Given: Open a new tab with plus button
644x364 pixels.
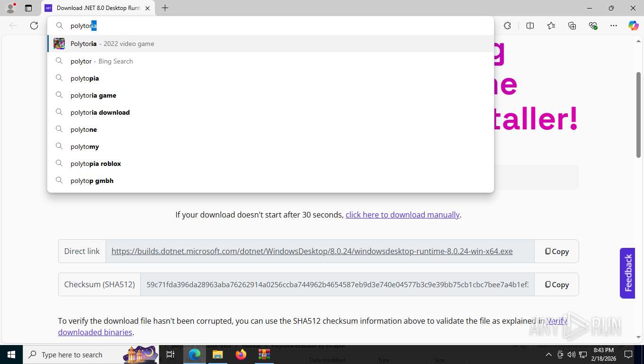Looking at the screenshot, I should (x=165, y=8).
